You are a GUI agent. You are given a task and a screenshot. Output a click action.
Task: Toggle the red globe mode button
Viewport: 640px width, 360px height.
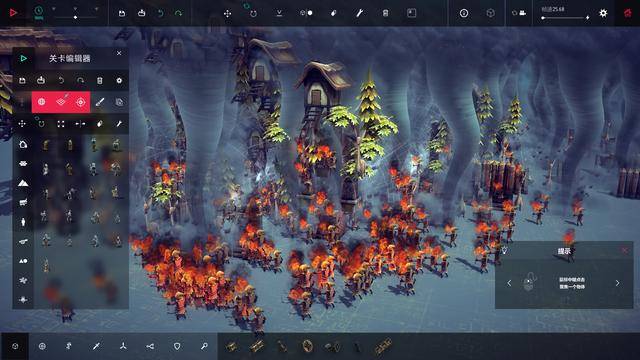coord(42,102)
